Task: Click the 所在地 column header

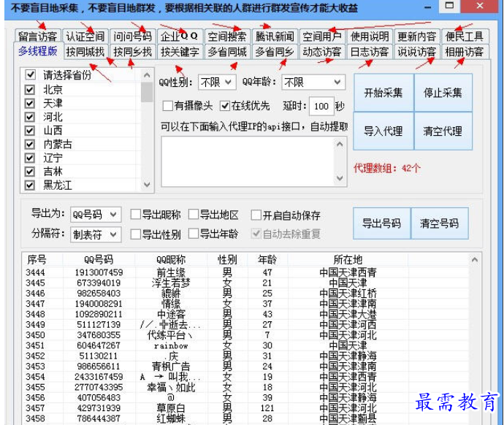Action: (348, 259)
